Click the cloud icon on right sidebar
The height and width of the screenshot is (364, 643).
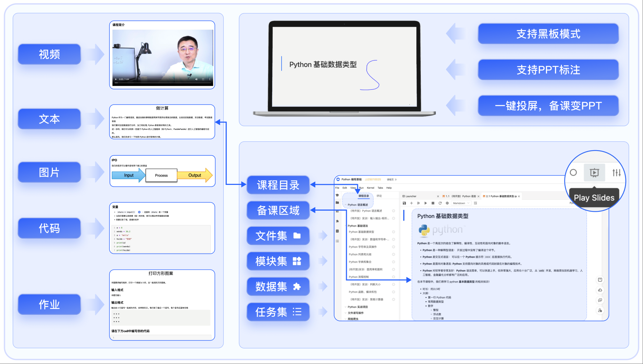click(600, 290)
